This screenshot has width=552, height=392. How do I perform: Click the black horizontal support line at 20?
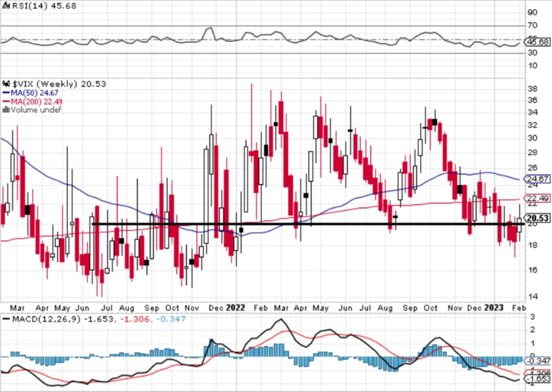pyautogui.click(x=308, y=224)
